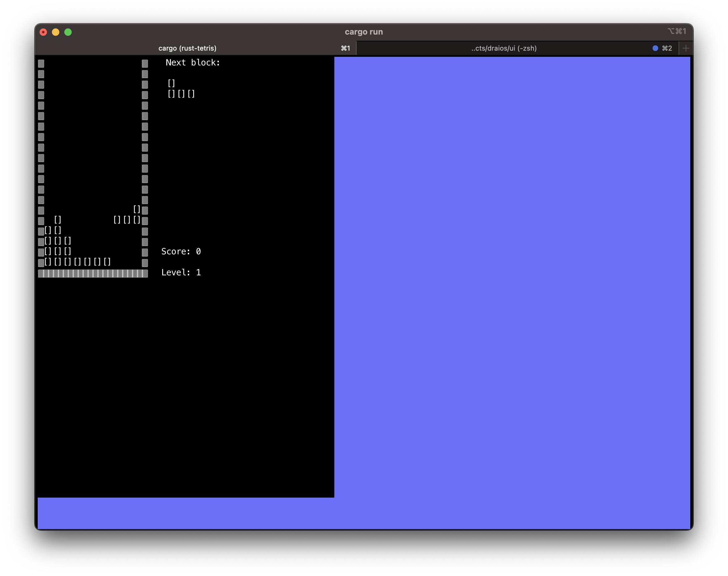The width and height of the screenshot is (728, 576).
Task: Click the grey floor bar of the board
Action: 93,273
